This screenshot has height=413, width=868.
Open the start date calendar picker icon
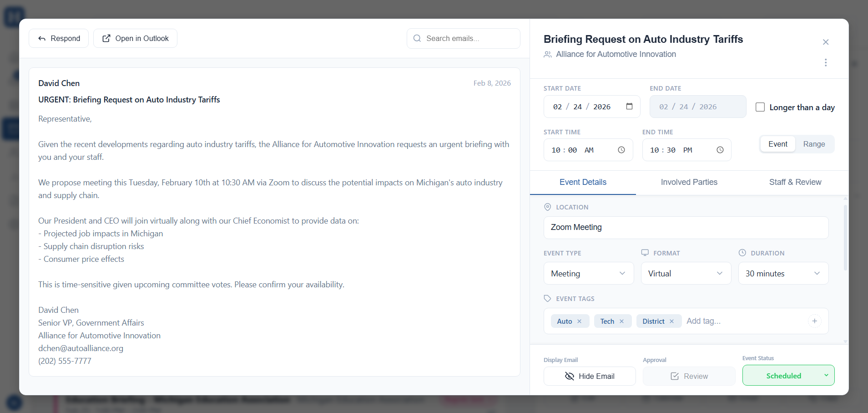629,106
